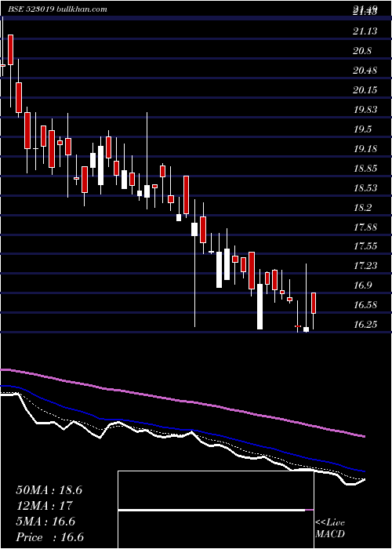Click the 20.48 price axis label
Screen dimensions: 392x549
point(365,71)
